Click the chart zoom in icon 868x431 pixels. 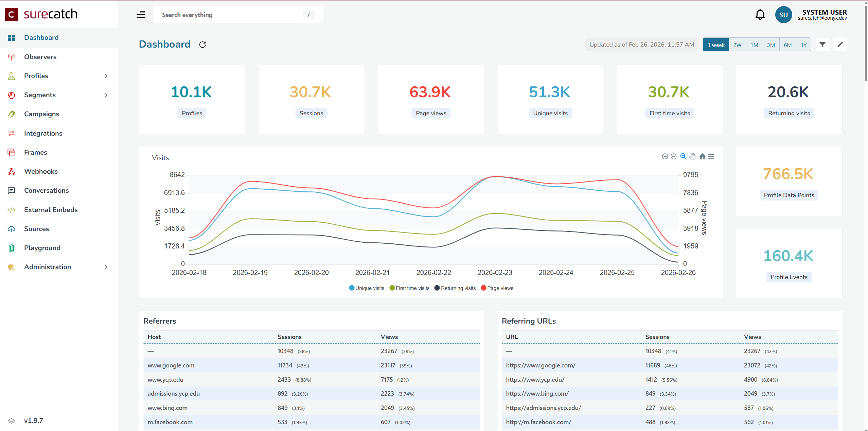[665, 156]
